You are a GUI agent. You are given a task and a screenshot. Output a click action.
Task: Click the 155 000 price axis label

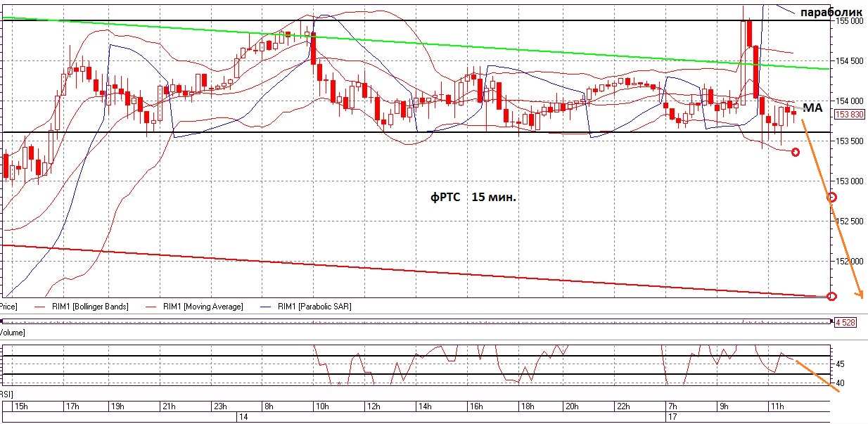pos(850,21)
